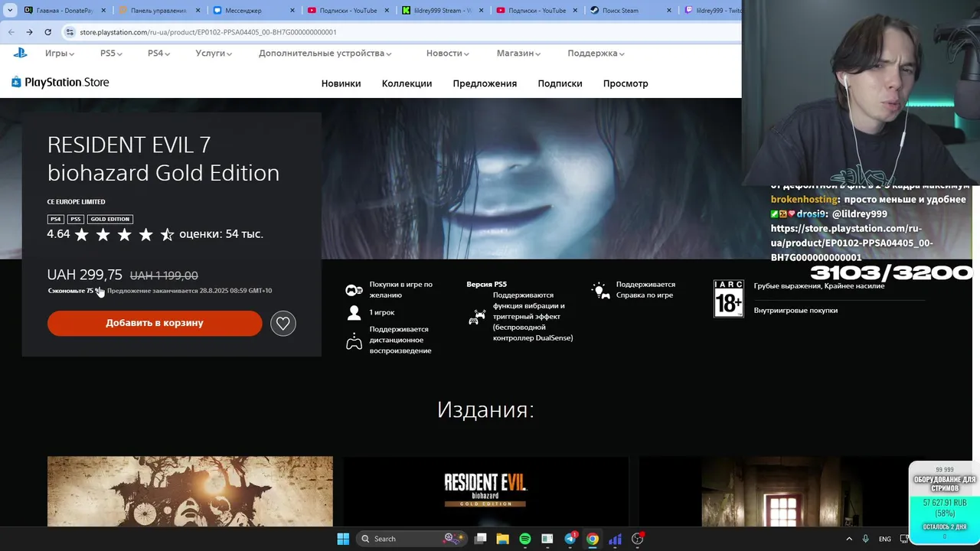Switch to the Панель управления tab
The width and height of the screenshot is (980, 551).
click(159, 11)
